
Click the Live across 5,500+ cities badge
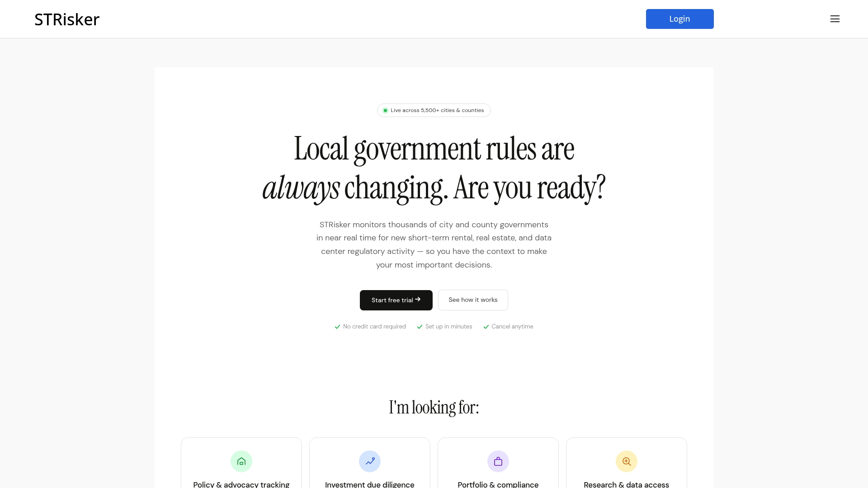point(434,110)
